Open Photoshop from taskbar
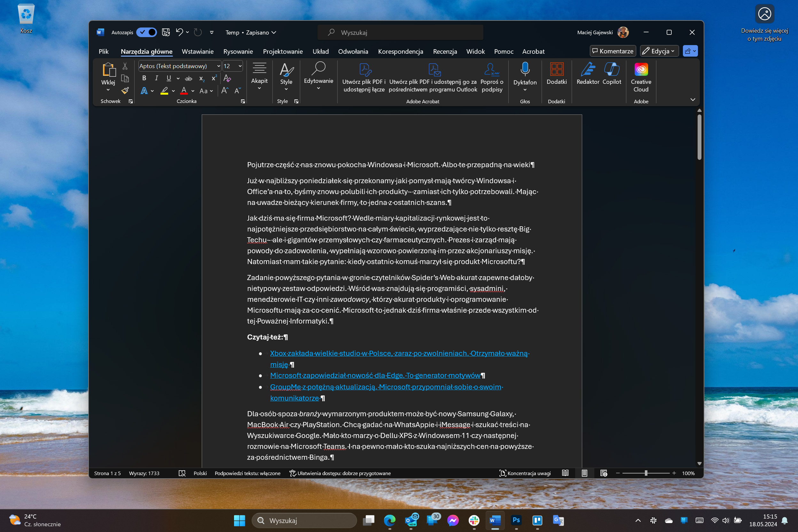 click(516, 520)
